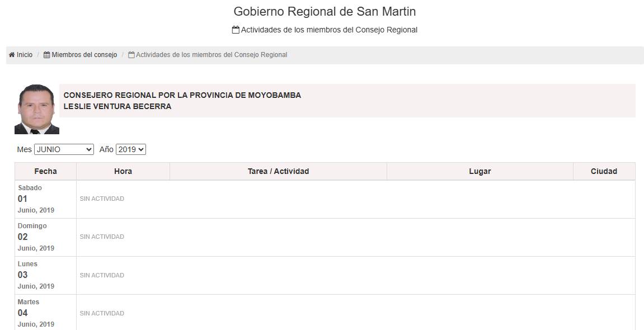The height and width of the screenshot is (330, 644).
Task: Click the calendar icon beside Miembros del consejo
Action: click(47, 55)
